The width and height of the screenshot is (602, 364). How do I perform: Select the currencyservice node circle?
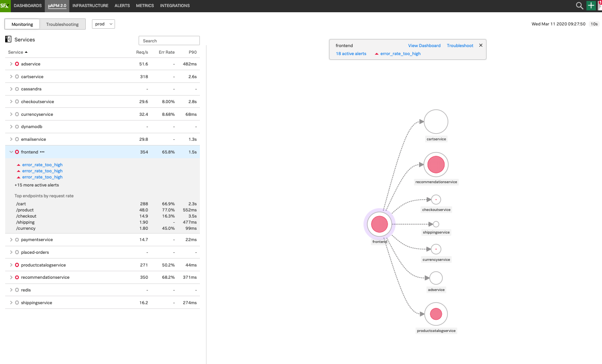436,249
